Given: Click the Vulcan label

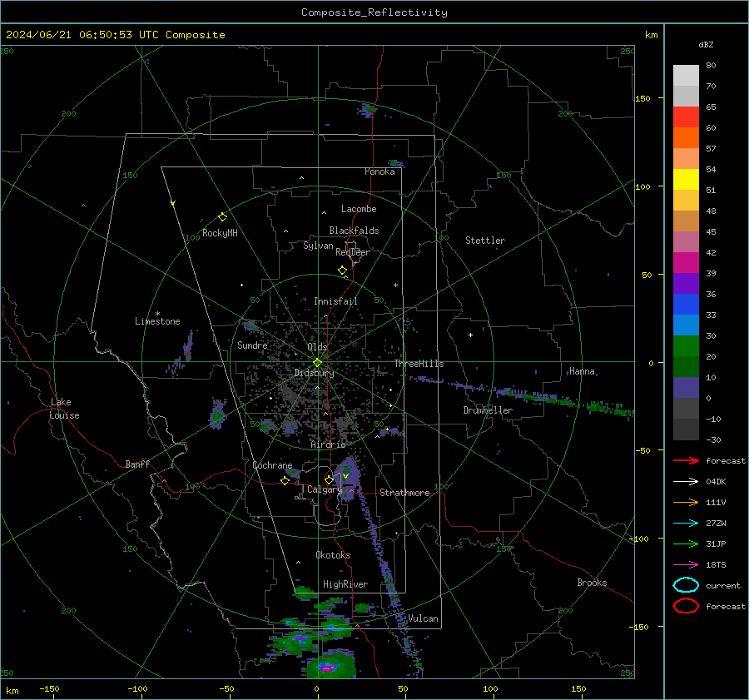Looking at the screenshot, I should (423, 618).
